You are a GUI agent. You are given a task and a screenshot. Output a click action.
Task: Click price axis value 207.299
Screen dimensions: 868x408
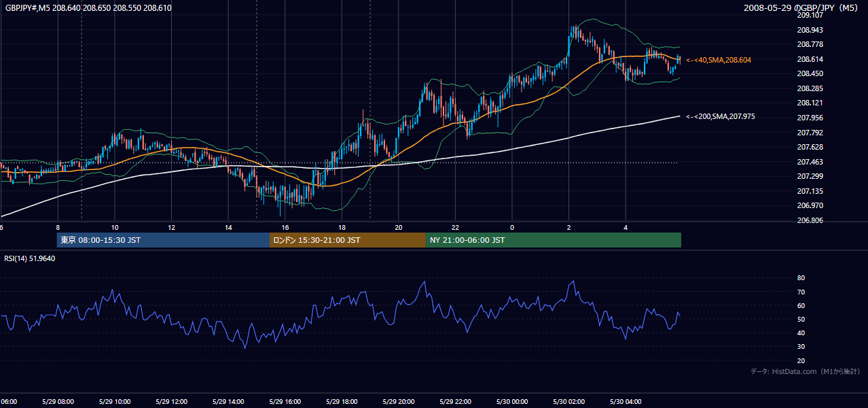(x=810, y=176)
